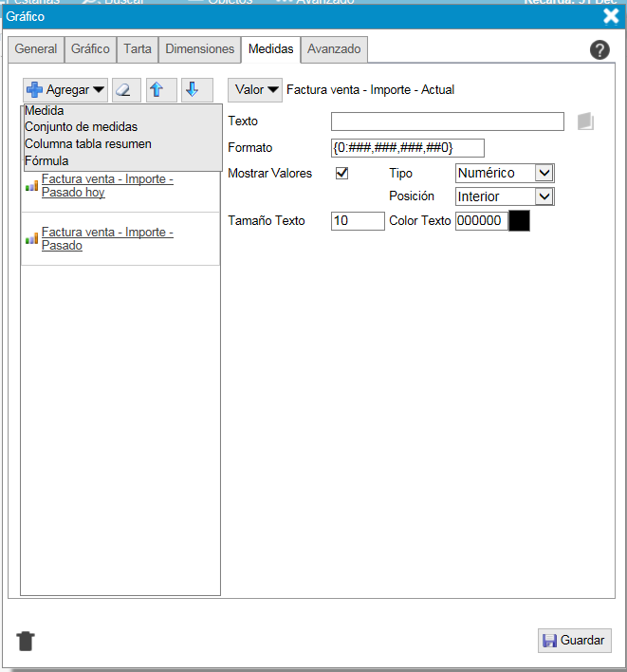The width and height of the screenshot is (627, 672).
Task: Click the black Color Texto swatch
Action: [519, 221]
